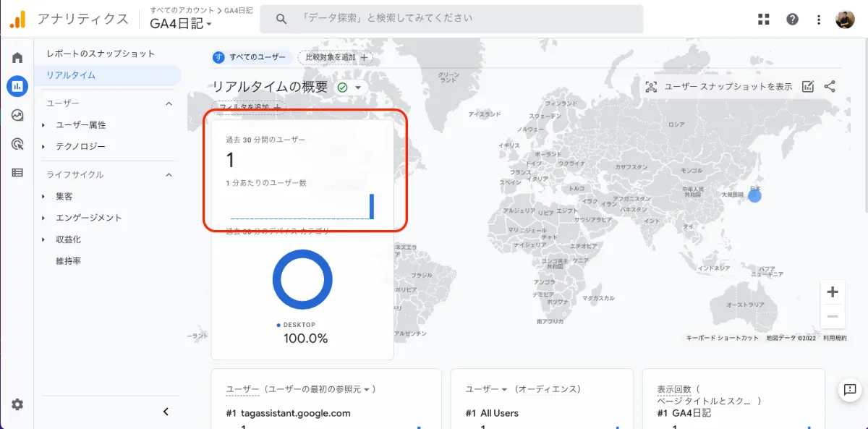Image resolution: width=868 pixels, height=429 pixels.
Task: Click the share report icon
Action: click(830, 87)
